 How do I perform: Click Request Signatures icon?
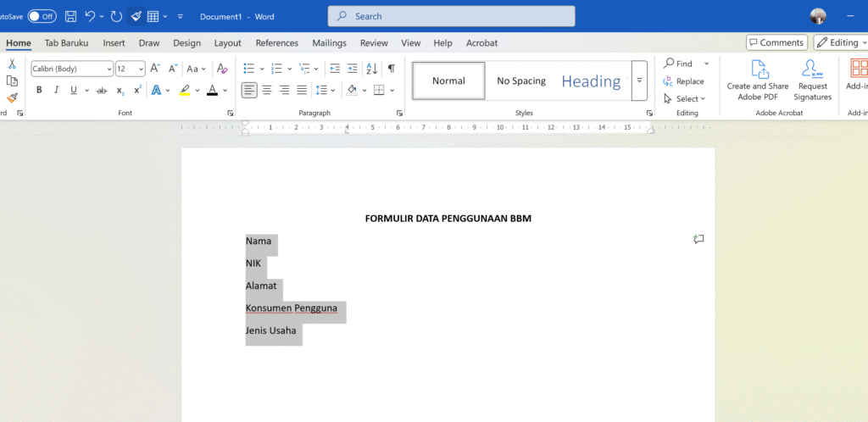click(813, 81)
